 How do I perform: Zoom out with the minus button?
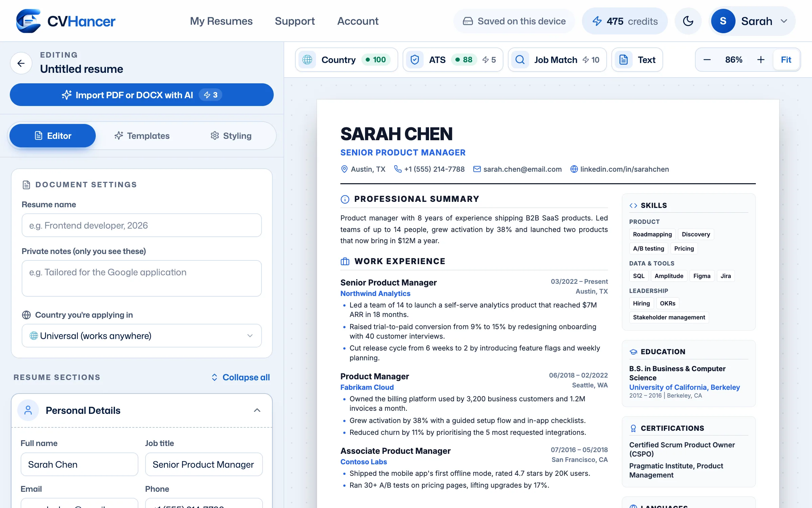pos(707,60)
